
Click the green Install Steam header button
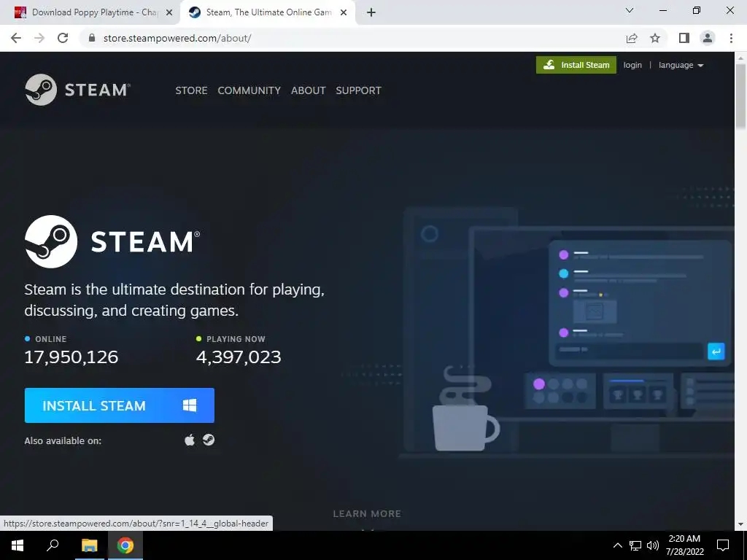(x=576, y=65)
